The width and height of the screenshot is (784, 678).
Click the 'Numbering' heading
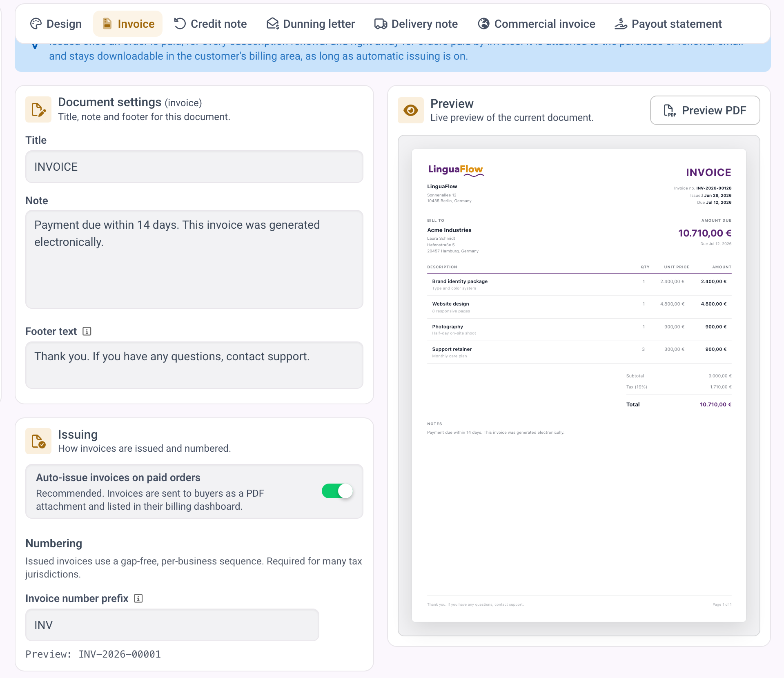coord(54,543)
